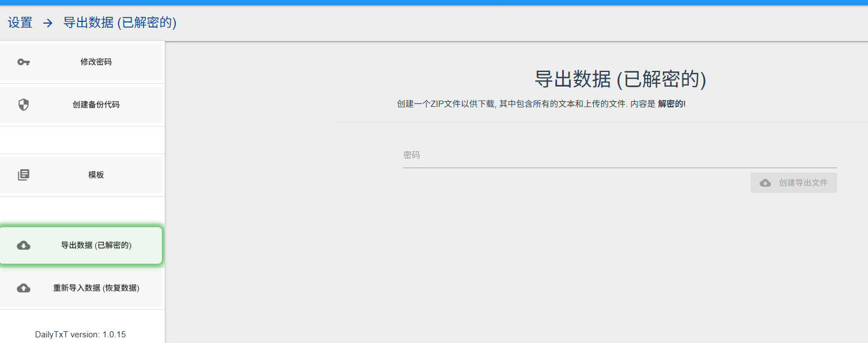The width and height of the screenshot is (868, 343).
Task: Open the 创建备份代码 section
Action: (81, 105)
